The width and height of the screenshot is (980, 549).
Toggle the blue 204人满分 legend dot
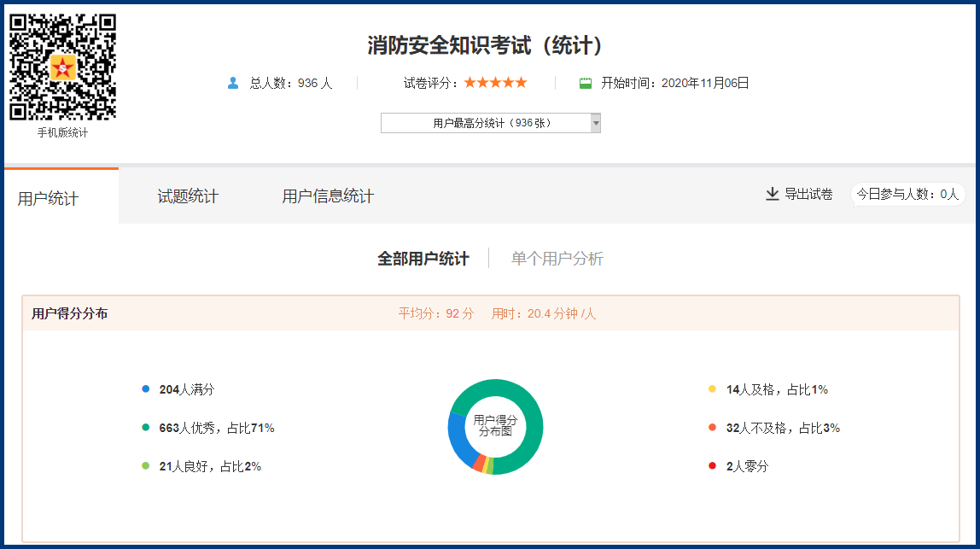(x=146, y=389)
